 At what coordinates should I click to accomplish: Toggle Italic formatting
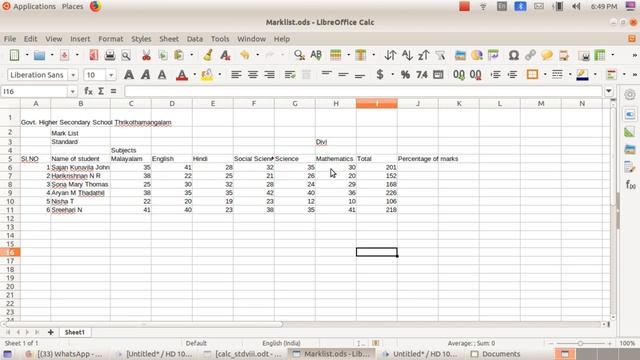145,75
